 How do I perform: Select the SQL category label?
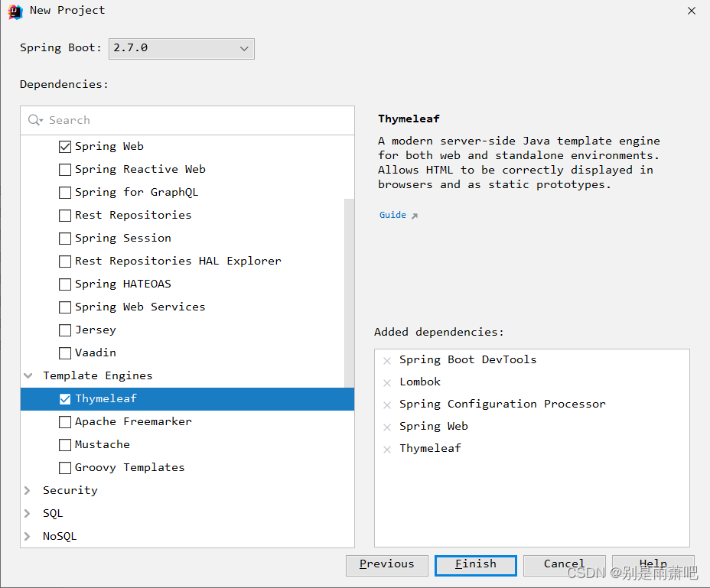pos(53,514)
